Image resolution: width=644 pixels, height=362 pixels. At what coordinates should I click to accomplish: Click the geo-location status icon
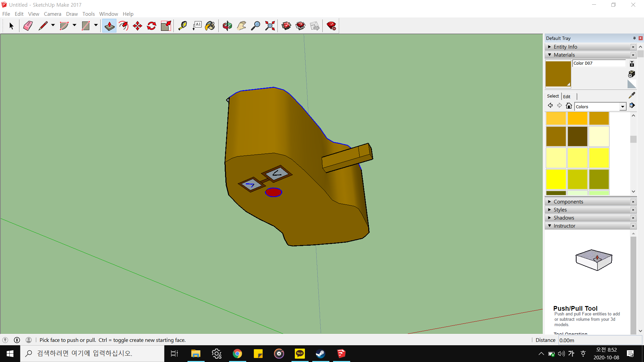[x=5, y=340]
